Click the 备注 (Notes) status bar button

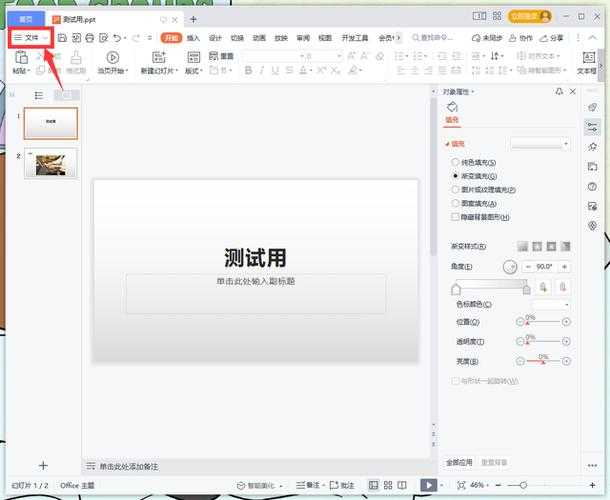click(309, 485)
